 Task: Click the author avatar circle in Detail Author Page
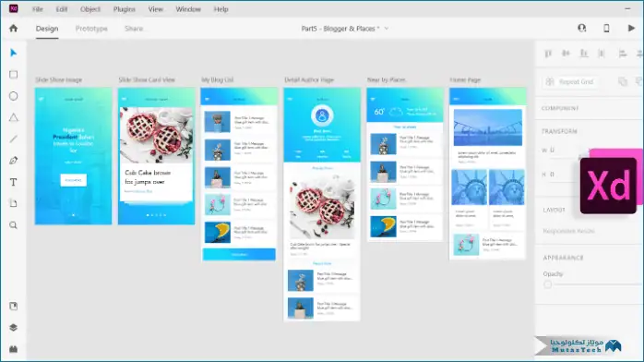322,116
